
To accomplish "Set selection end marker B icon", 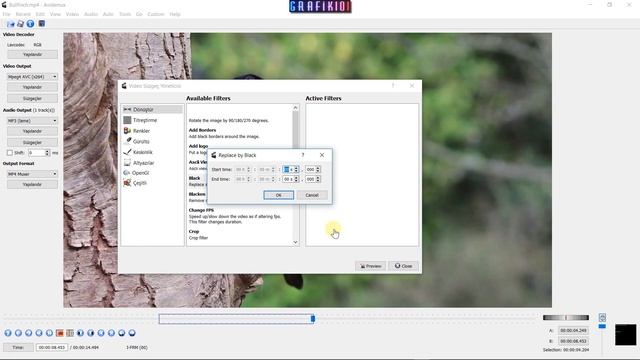I will (x=70, y=333).
